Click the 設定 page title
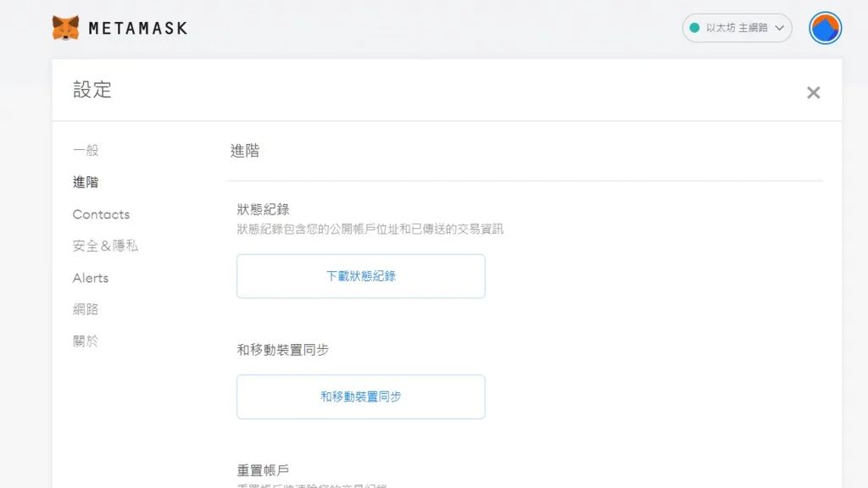 (92, 90)
